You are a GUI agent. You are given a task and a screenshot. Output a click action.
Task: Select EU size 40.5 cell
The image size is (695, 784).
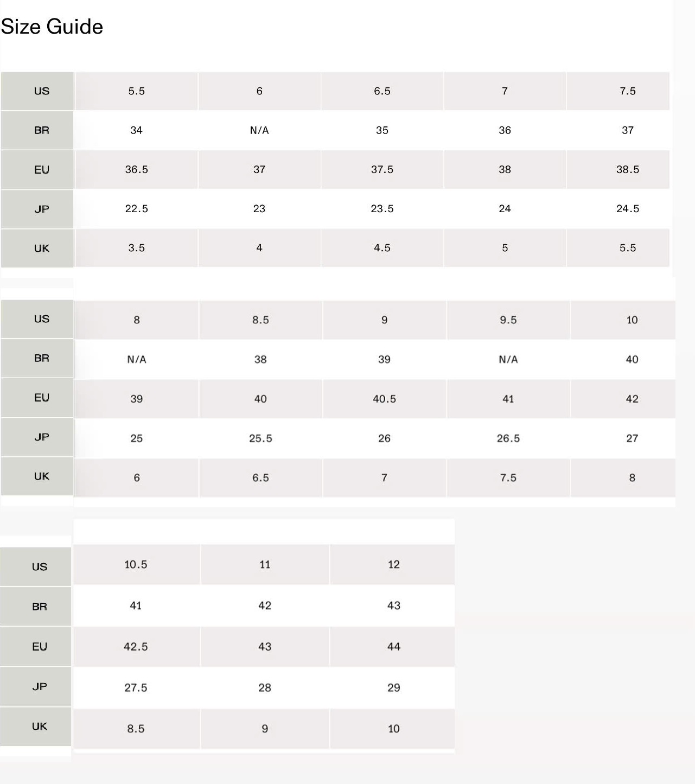coord(384,399)
